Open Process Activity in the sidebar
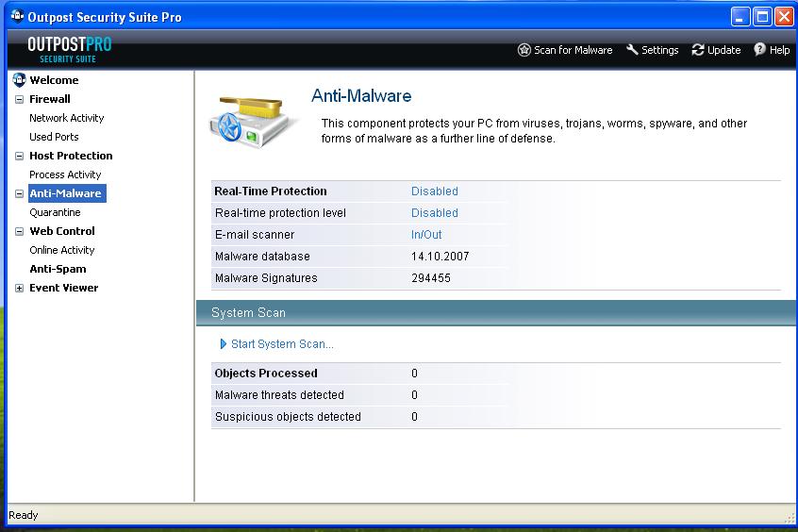Screen dimensions: 798x532 [65, 175]
